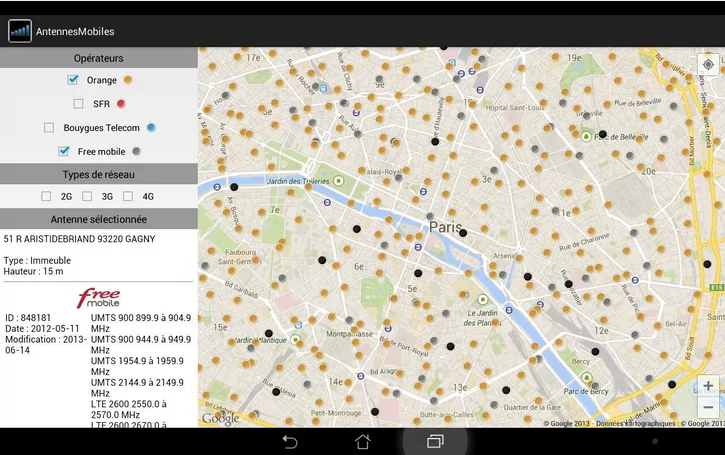
Task: Open the recent apps button
Action: coord(435,441)
